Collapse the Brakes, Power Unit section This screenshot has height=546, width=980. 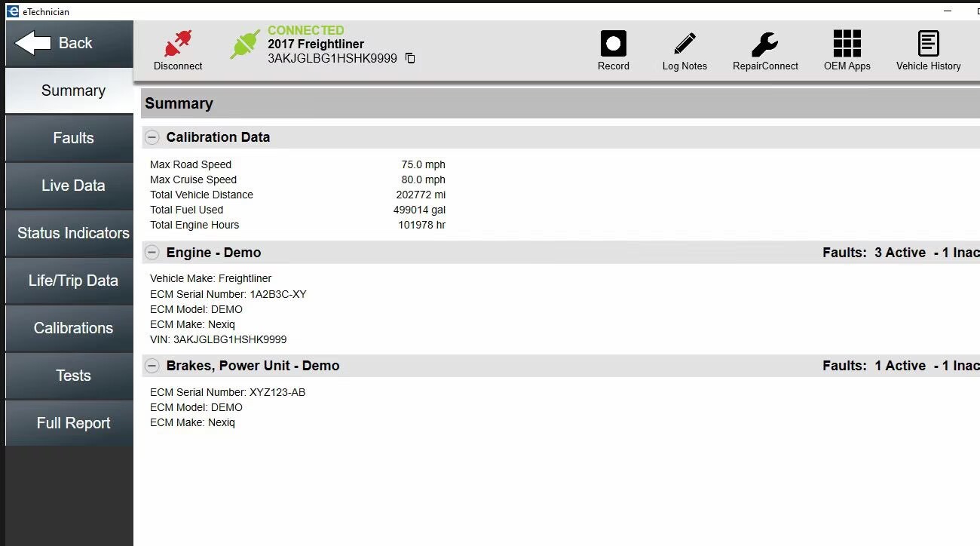152,366
